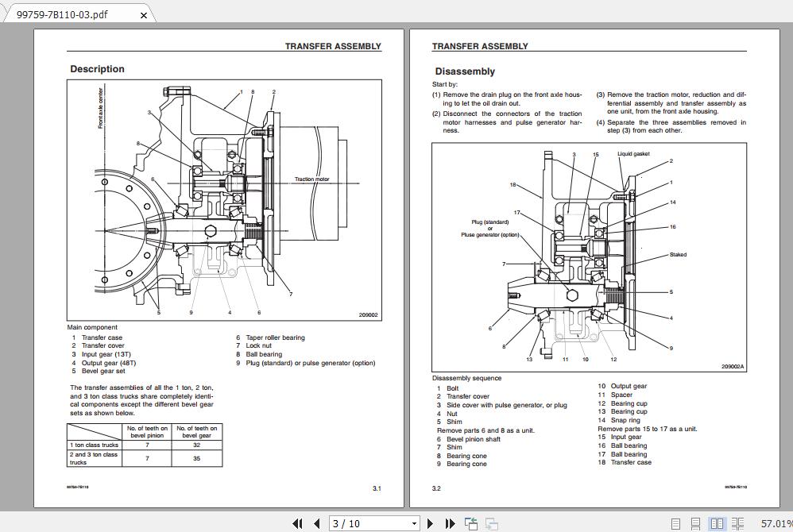Click the back navigation view icon
Screen dimensions: 793x532
coord(470,522)
